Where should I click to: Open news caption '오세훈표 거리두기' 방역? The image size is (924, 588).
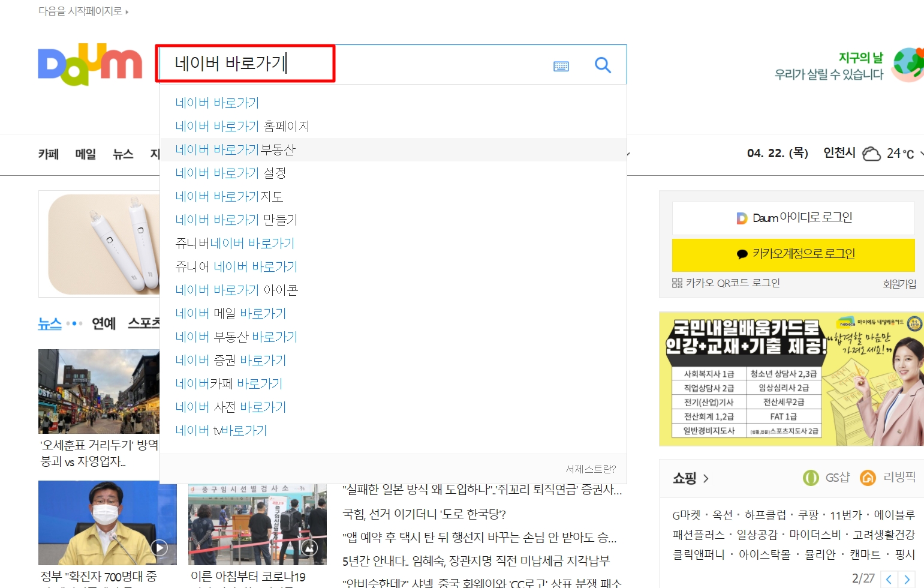coord(99,453)
